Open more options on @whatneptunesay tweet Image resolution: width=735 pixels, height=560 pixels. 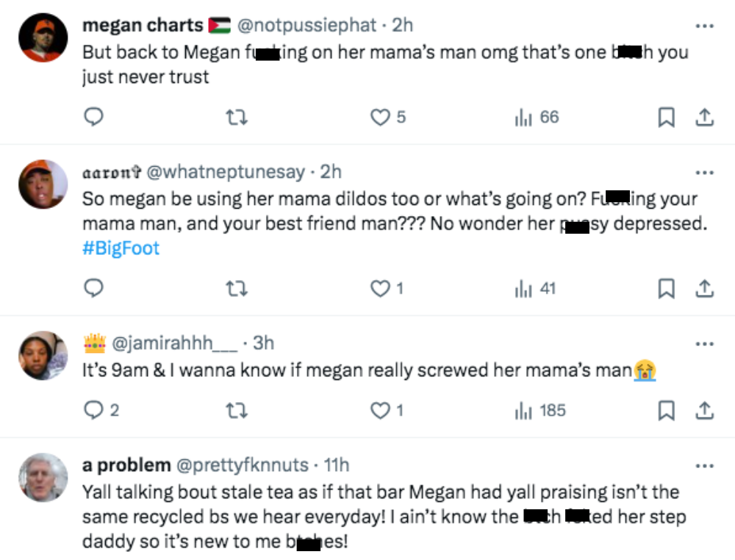pos(704,173)
